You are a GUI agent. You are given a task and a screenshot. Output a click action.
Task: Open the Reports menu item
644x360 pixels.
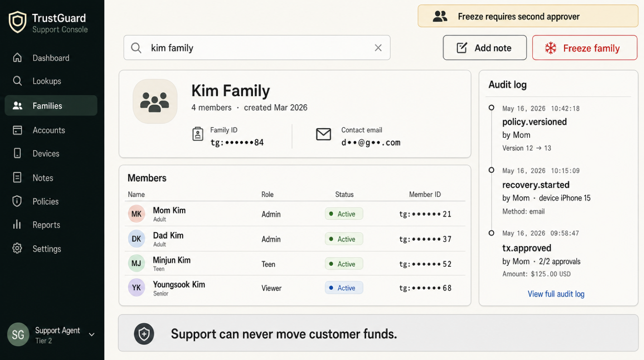46,224
